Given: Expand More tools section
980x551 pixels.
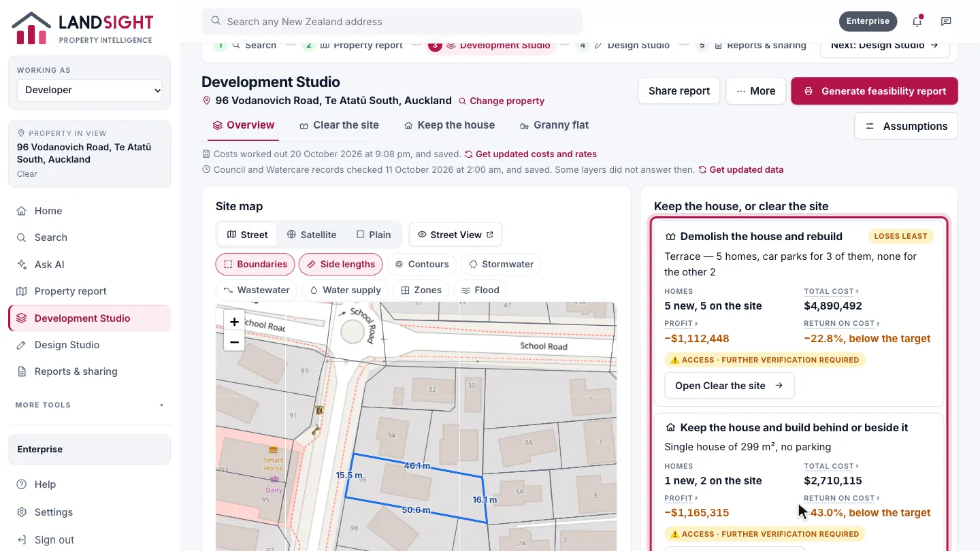Looking at the screenshot, I should coord(89,405).
